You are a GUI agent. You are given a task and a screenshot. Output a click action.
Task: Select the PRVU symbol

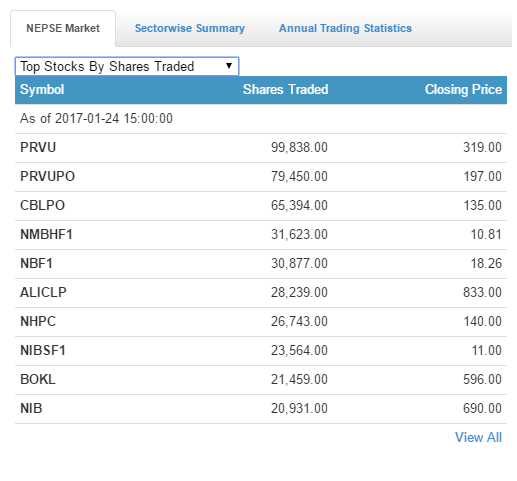tap(38, 147)
